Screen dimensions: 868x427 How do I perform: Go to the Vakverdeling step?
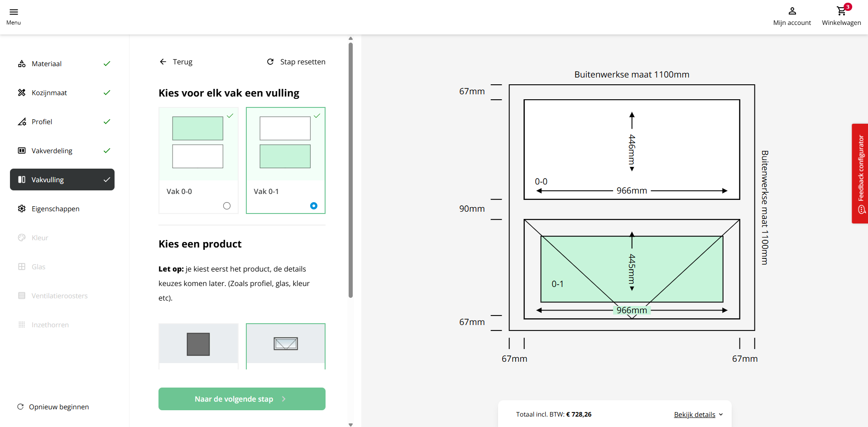click(x=52, y=151)
